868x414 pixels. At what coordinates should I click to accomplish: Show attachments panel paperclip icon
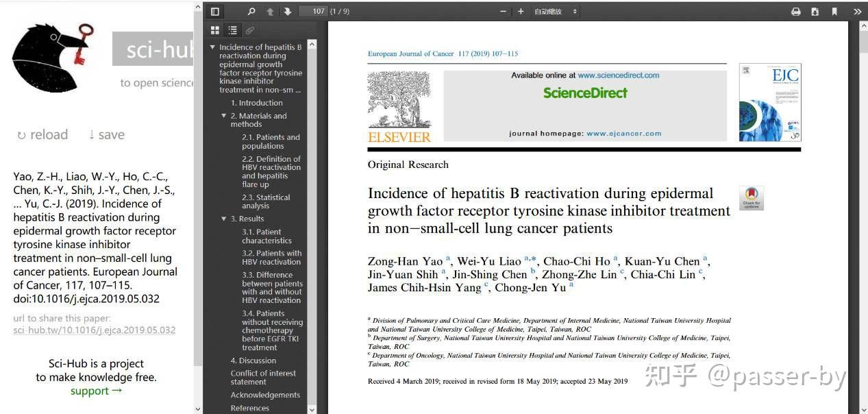pos(250,30)
